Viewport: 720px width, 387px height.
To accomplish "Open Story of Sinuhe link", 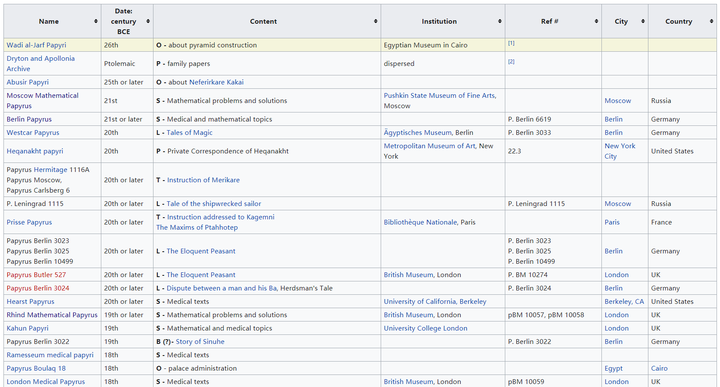I will pyautogui.click(x=200, y=342).
